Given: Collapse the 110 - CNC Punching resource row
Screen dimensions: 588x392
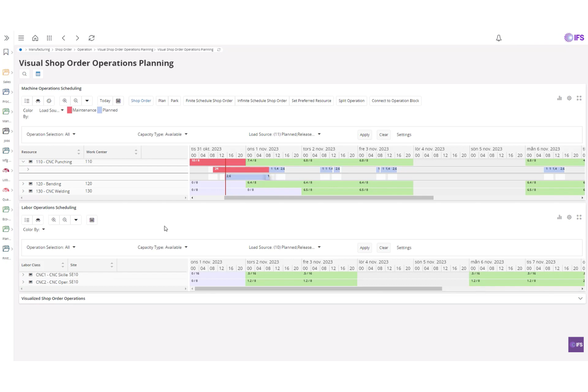Looking at the screenshot, I should [23, 162].
